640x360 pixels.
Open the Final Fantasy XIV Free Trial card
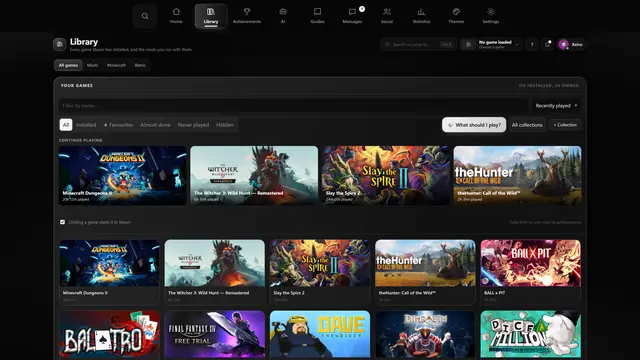(x=214, y=335)
